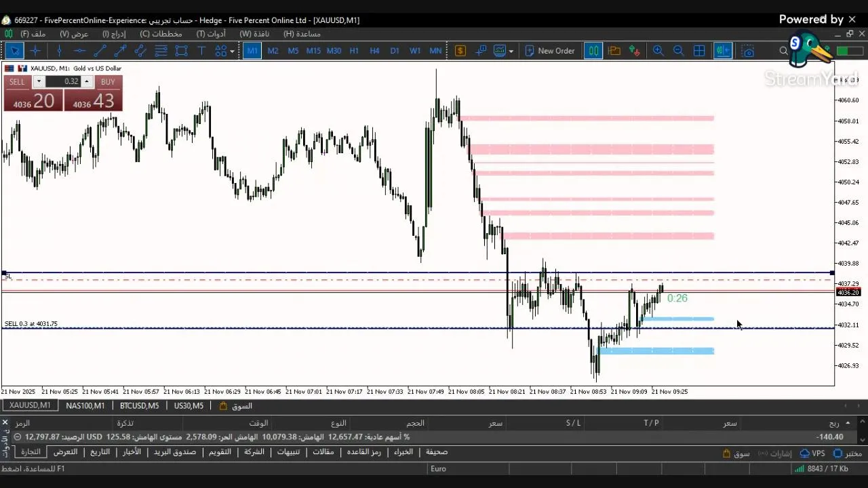The width and height of the screenshot is (868, 488).
Task: Select the crosshair tool
Action: click(x=35, y=51)
